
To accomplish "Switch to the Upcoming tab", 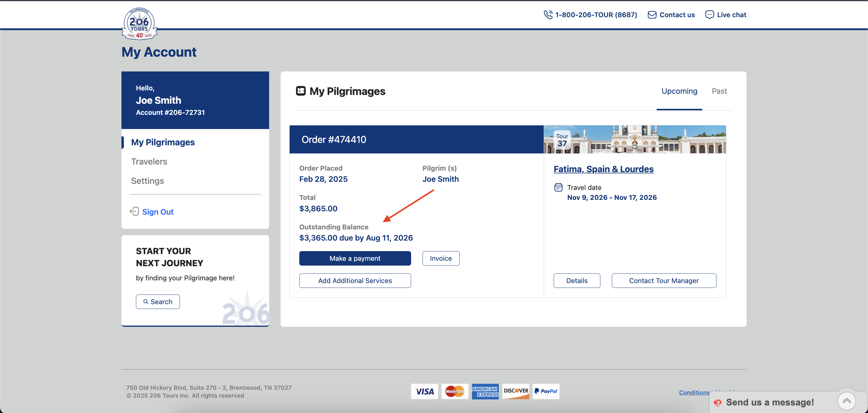I will pyautogui.click(x=679, y=91).
